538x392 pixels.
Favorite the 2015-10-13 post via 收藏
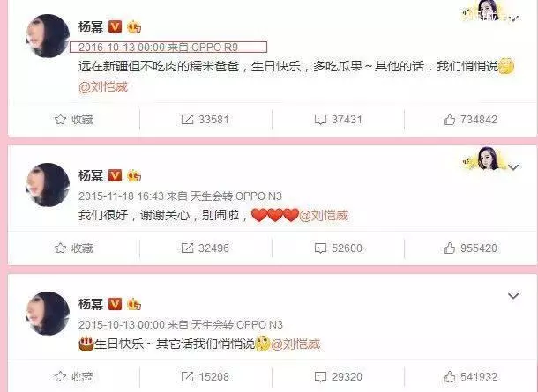[74, 376]
